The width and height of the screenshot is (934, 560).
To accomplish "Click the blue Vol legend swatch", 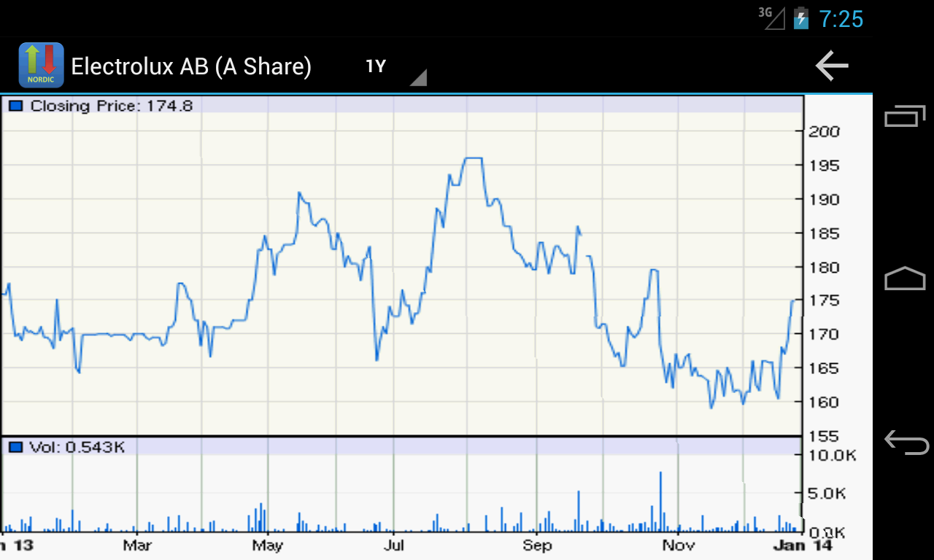I will (x=16, y=447).
